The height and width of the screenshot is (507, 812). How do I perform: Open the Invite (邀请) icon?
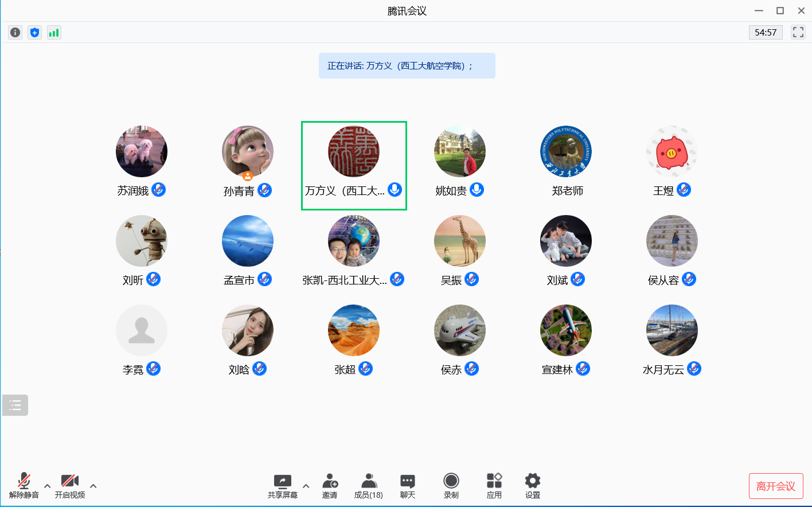pos(330,485)
